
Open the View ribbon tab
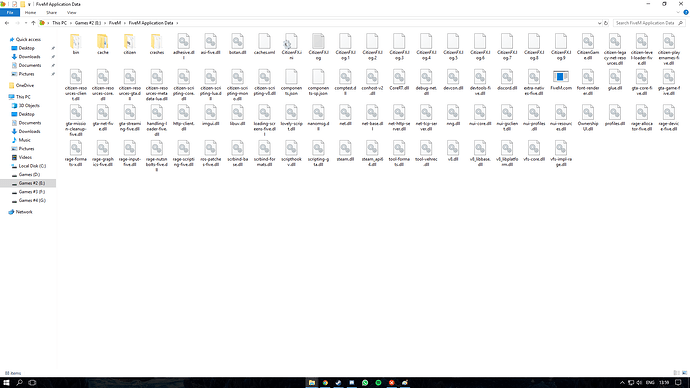pyautogui.click(x=71, y=13)
